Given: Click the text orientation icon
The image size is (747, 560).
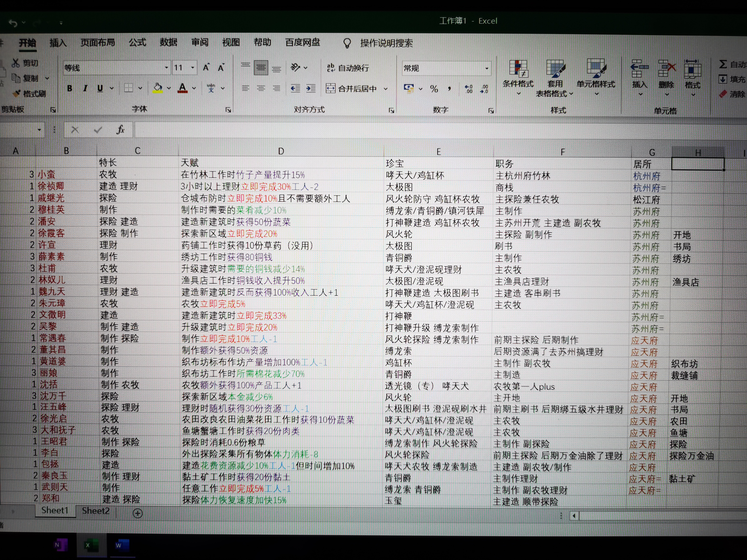Looking at the screenshot, I should click(x=295, y=68).
